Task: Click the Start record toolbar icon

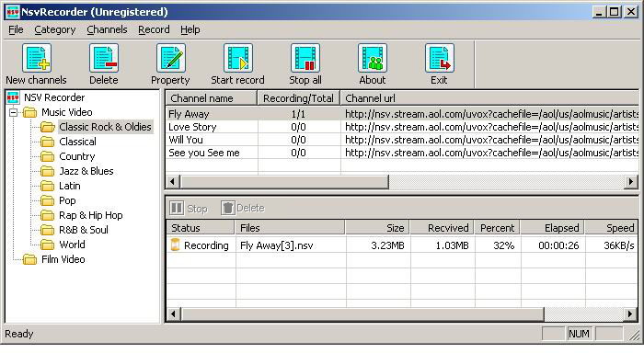Action: [237, 58]
